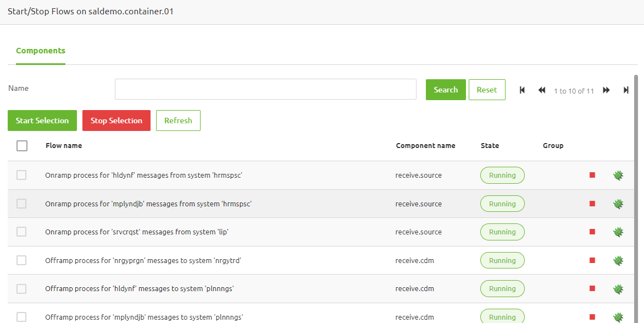This screenshot has width=644, height=323.
Task: Toggle the select-all checkbox in the header row
Action: (x=22, y=145)
